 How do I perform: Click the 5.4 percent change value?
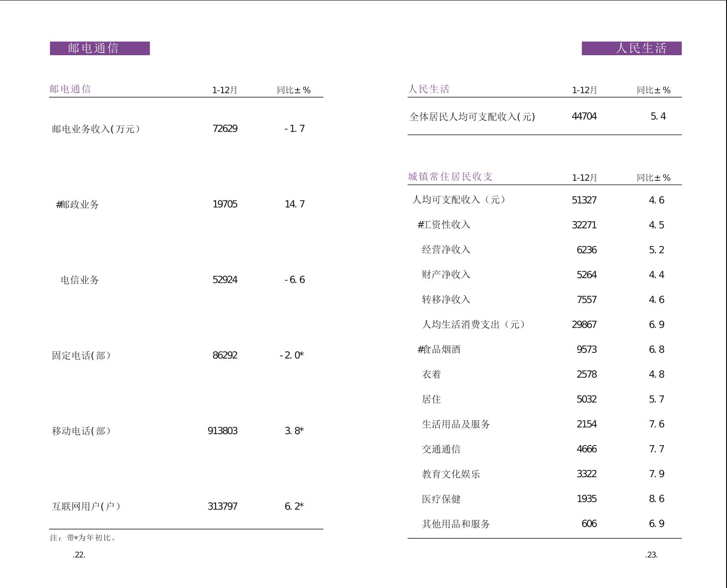tap(658, 116)
